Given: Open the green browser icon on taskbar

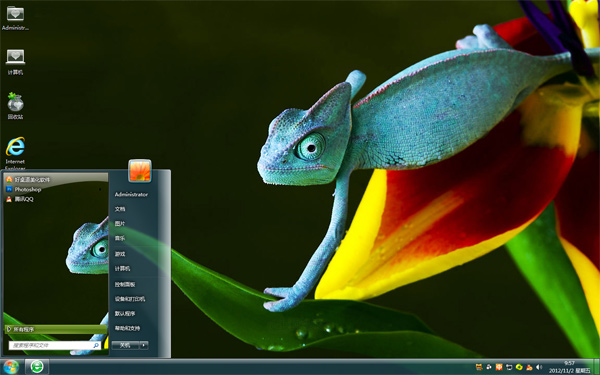Looking at the screenshot, I should point(37,367).
